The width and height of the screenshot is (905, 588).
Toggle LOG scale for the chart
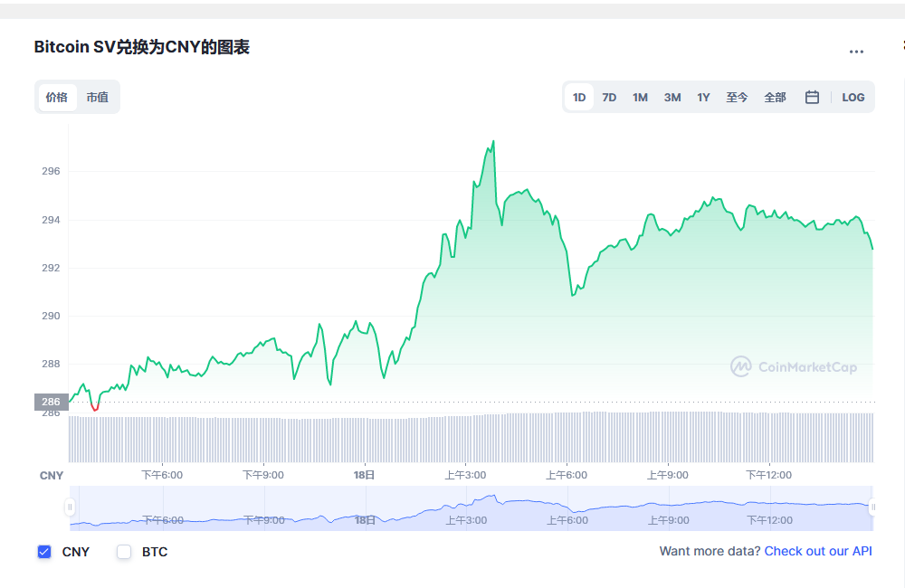pos(853,97)
